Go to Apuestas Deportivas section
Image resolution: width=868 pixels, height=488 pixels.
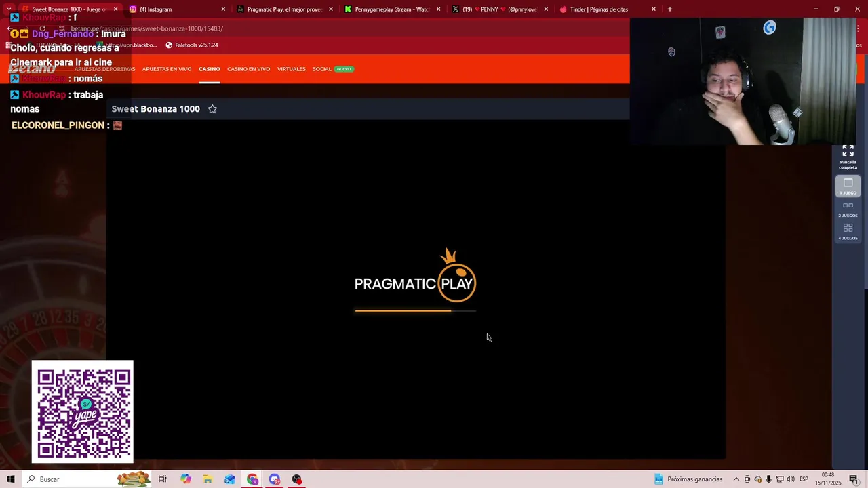click(104, 69)
